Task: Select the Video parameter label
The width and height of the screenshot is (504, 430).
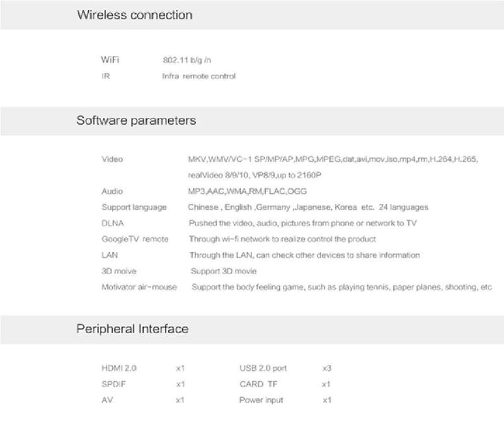Action: 112,159
